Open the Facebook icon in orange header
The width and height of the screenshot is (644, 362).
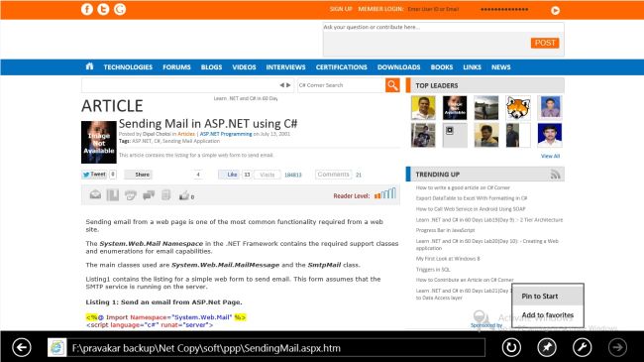coord(86,9)
